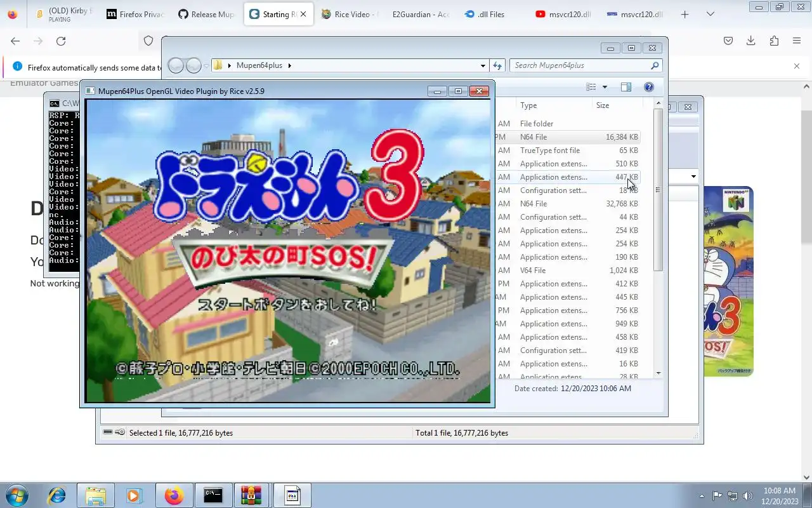
Task: Switch to Firefox from taskbar
Action: click(174, 495)
